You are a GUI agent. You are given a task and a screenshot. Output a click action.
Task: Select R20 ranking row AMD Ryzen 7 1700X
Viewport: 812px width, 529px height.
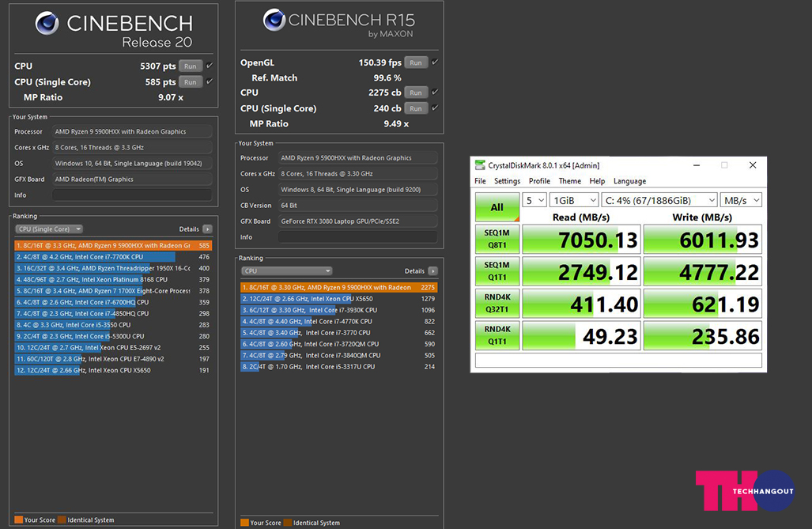coord(113,291)
